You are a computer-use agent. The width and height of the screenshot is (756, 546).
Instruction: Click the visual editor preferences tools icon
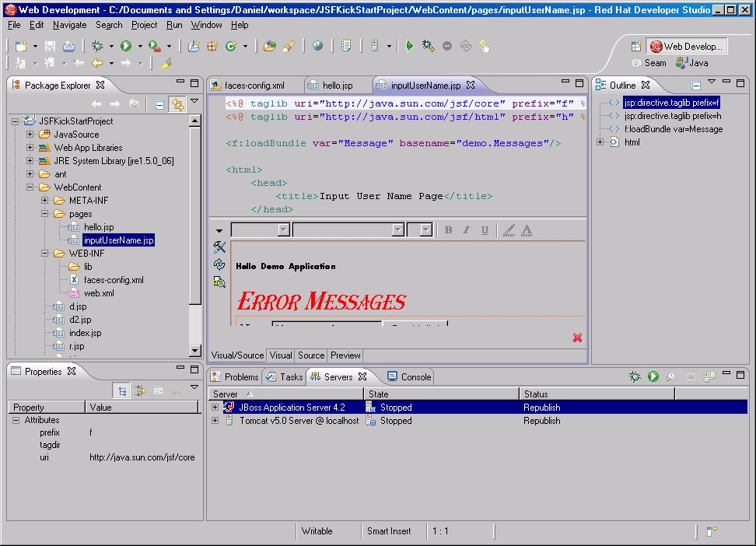[219, 247]
